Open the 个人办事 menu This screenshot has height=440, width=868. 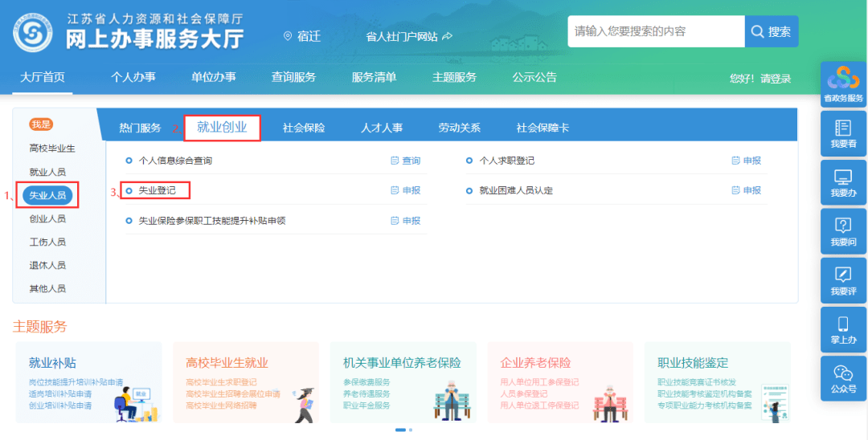(x=133, y=77)
